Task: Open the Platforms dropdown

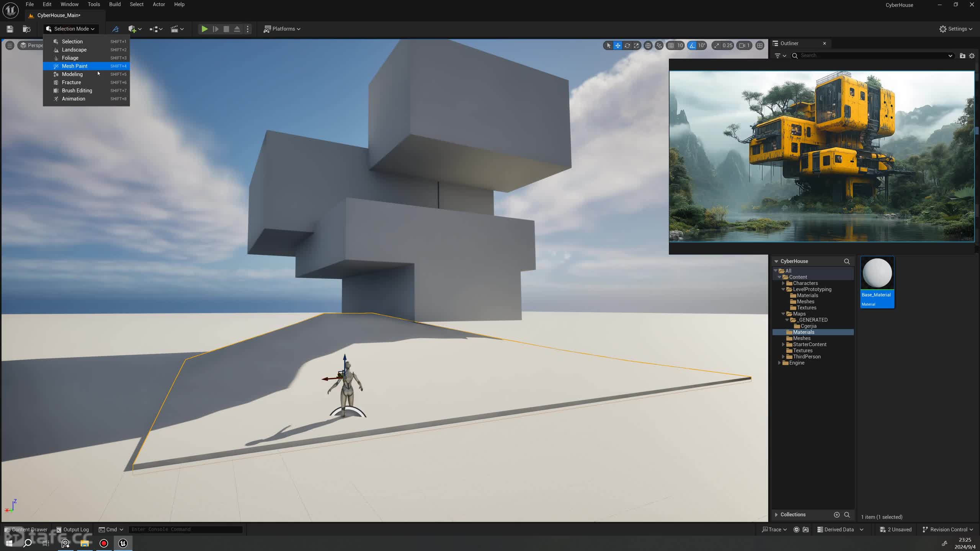Action: (x=282, y=29)
